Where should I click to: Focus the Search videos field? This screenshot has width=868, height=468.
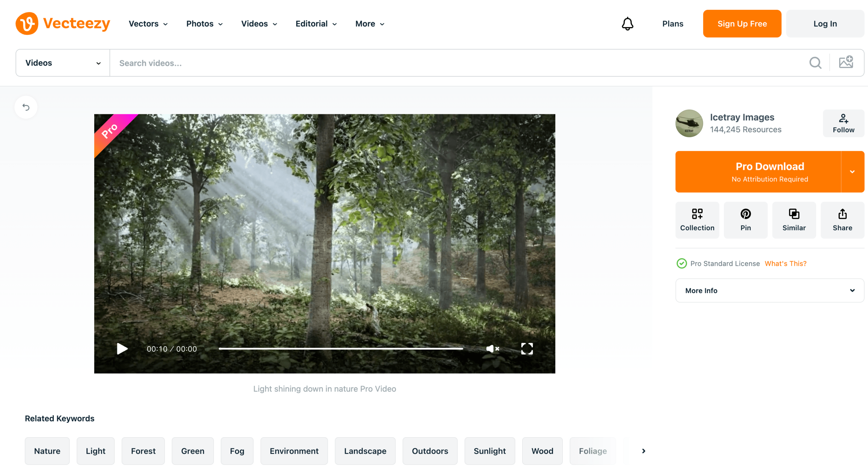coord(459,63)
